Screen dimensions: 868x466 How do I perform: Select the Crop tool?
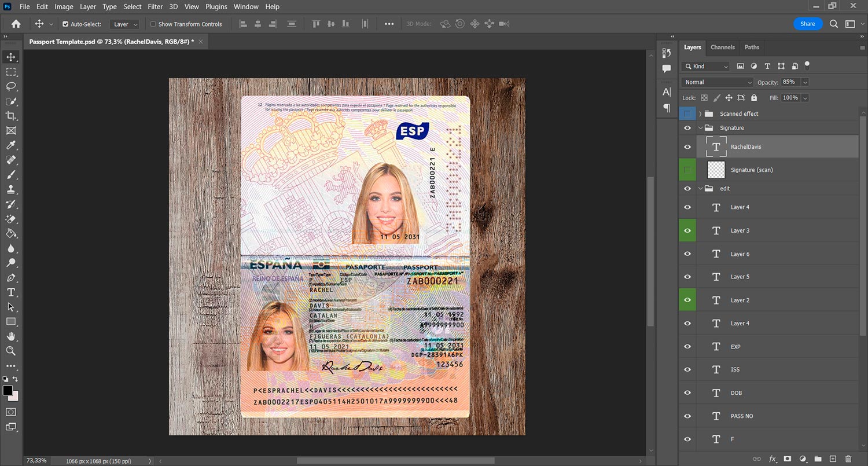click(x=11, y=116)
